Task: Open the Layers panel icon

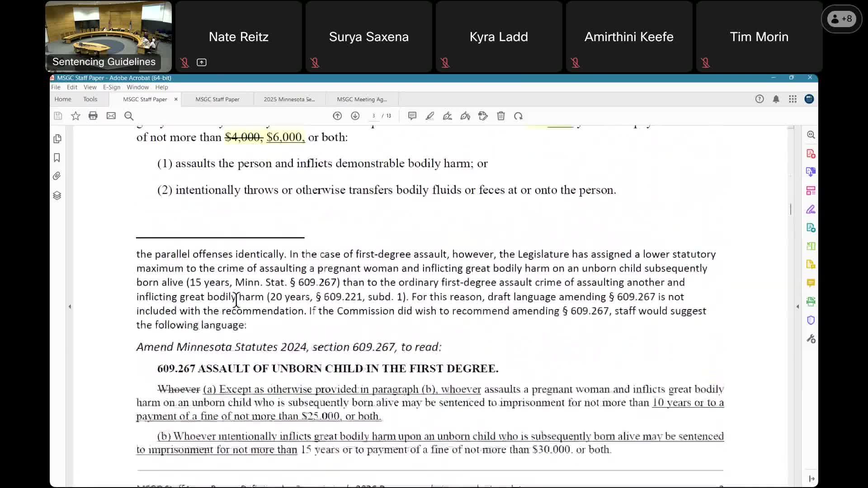Action: tap(57, 195)
